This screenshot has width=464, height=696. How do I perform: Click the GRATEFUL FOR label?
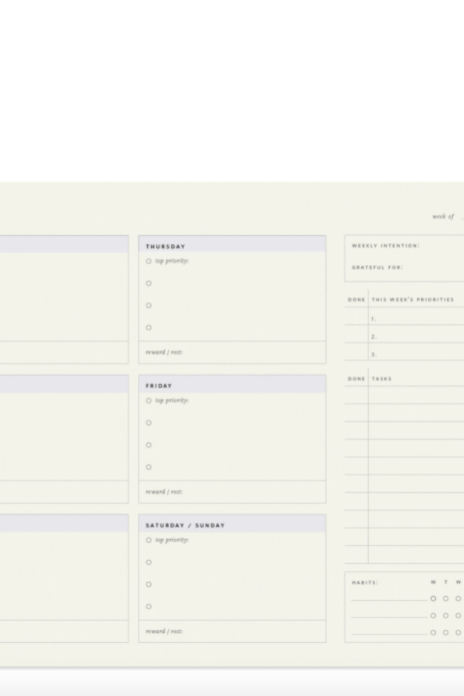(377, 267)
